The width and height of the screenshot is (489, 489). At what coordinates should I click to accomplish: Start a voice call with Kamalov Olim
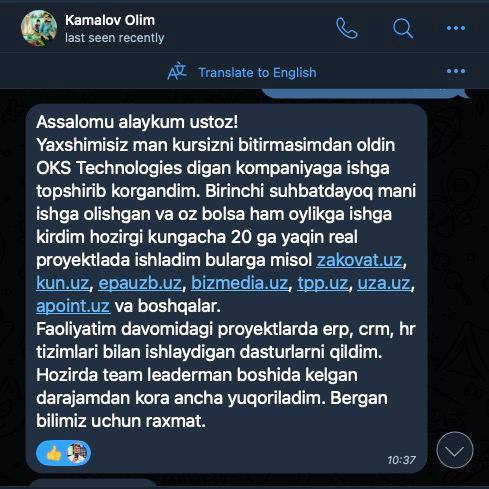[347, 28]
